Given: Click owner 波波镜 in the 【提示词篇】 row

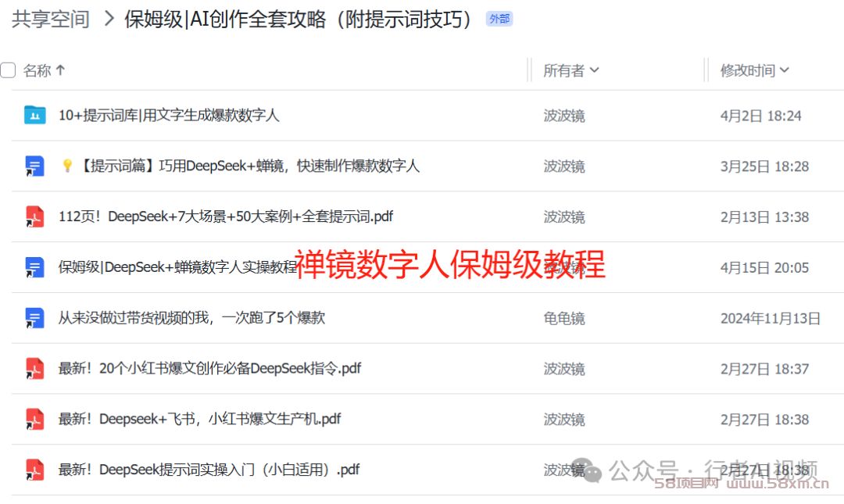Looking at the screenshot, I should [x=564, y=166].
